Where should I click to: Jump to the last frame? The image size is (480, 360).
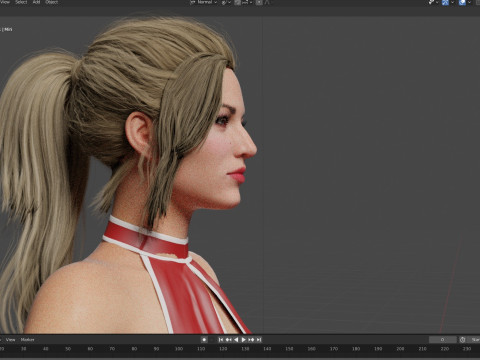(x=259, y=340)
